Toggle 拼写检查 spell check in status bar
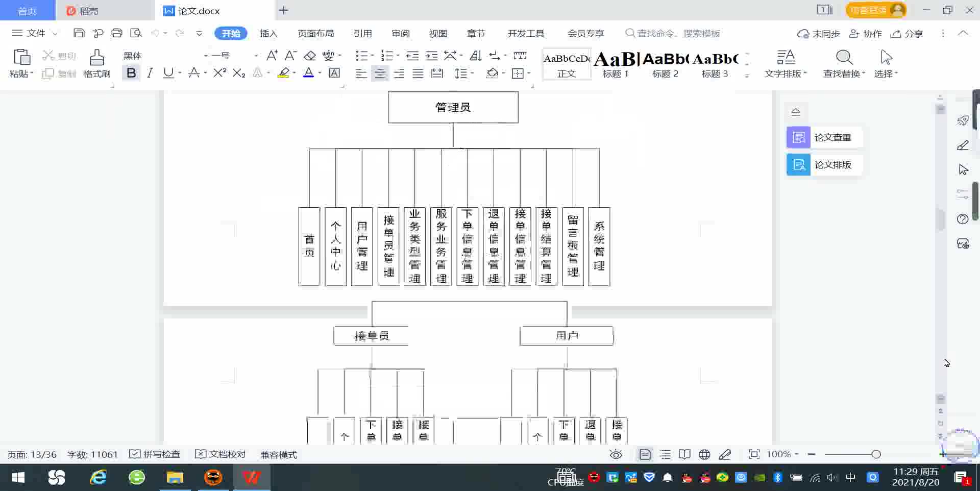 tap(155, 454)
